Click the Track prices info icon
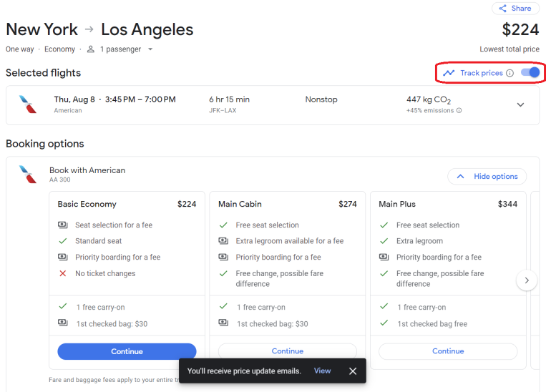 [509, 73]
